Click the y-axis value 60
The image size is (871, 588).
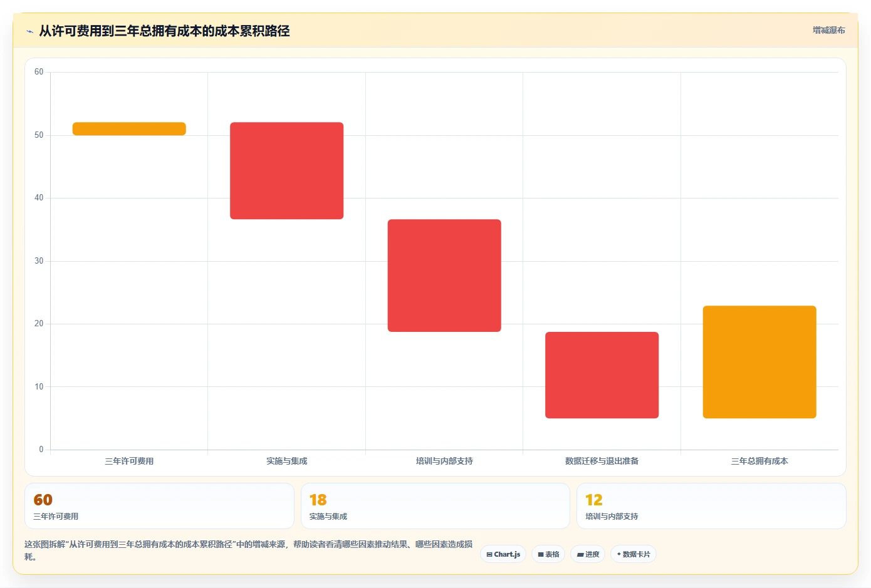[x=39, y=72]
